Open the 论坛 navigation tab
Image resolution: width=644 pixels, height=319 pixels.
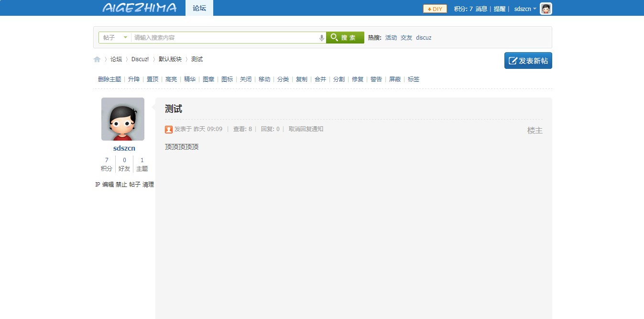point(199,8)
